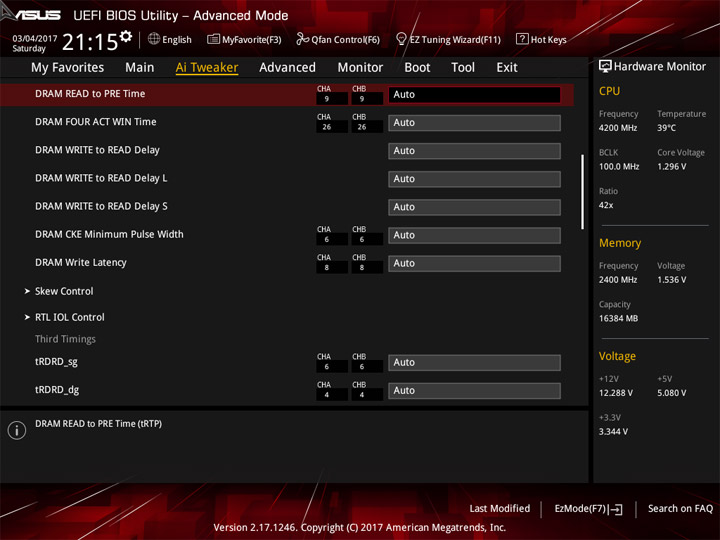This screenshot has height=540, width=720.
Task: Select the DRAM FOUR ACT WIN Time label
Action: click(96, 122)
